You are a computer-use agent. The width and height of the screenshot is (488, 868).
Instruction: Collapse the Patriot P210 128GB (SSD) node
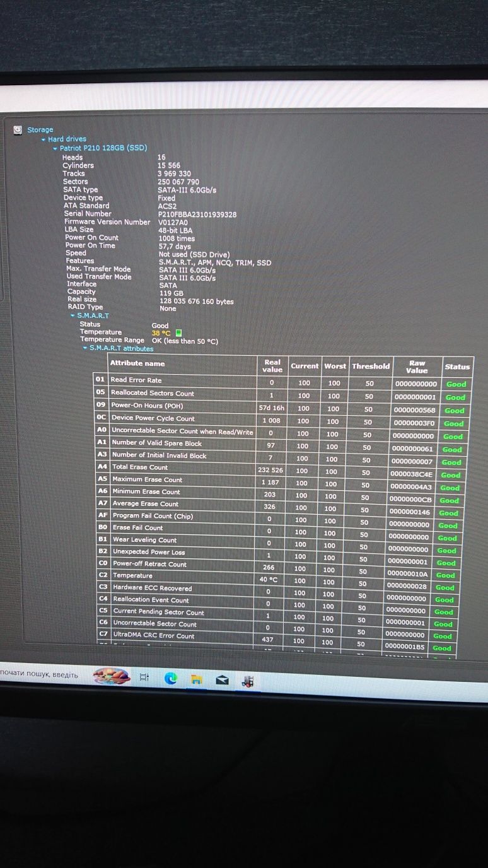click(55, 148)
